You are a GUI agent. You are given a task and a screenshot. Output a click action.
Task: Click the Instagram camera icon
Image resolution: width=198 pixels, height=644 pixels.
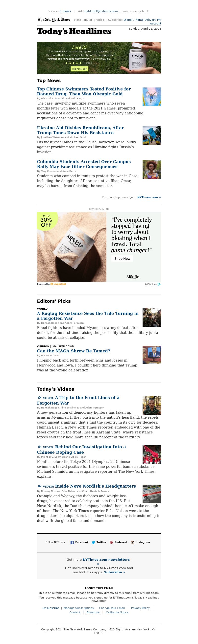pyautogui.click(x=132, y=542)
